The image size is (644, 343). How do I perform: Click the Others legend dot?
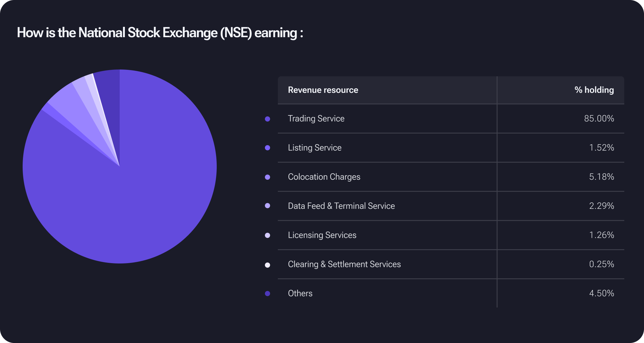point(267,294)
